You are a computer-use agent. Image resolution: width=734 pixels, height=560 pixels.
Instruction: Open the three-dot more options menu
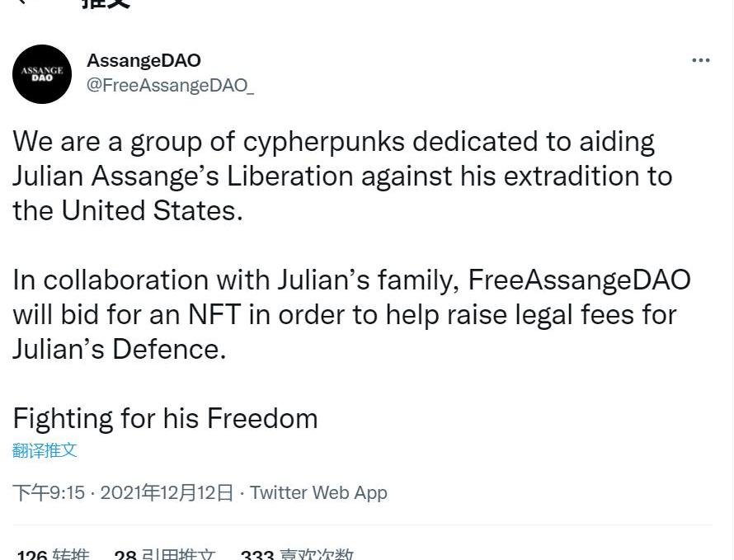coord(701,60)
